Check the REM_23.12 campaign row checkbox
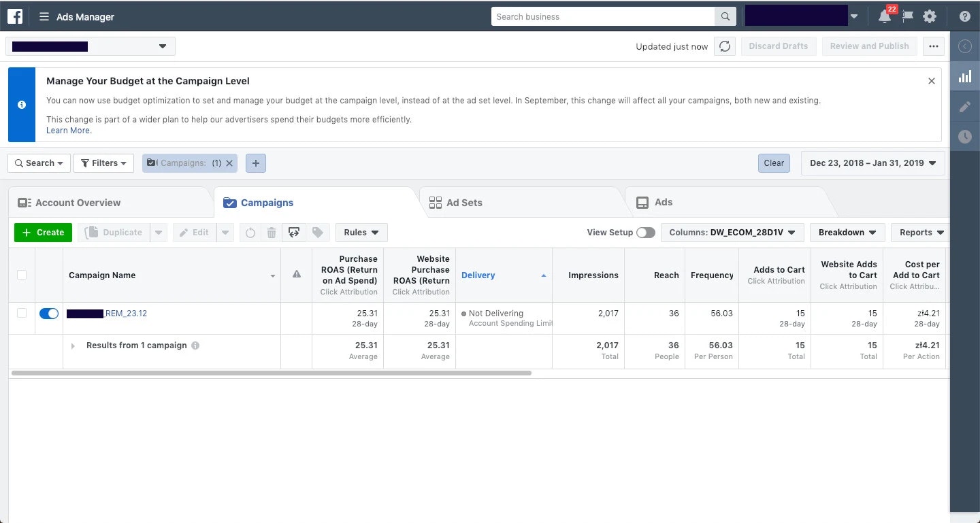 [22, 313]
